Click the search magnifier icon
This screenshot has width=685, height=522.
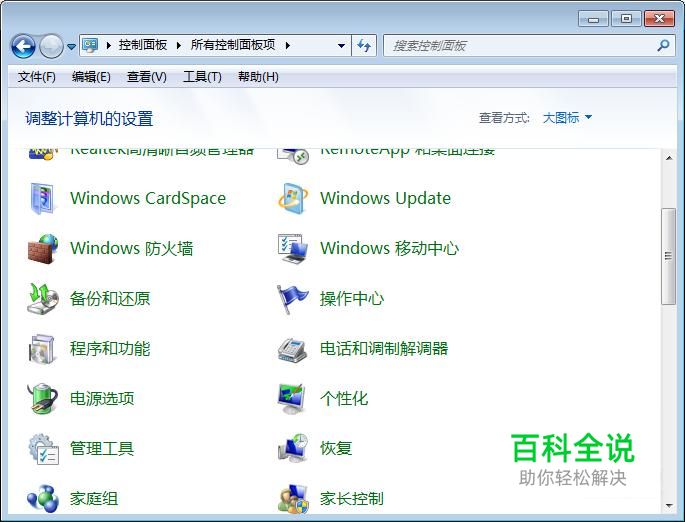(663, 45)
